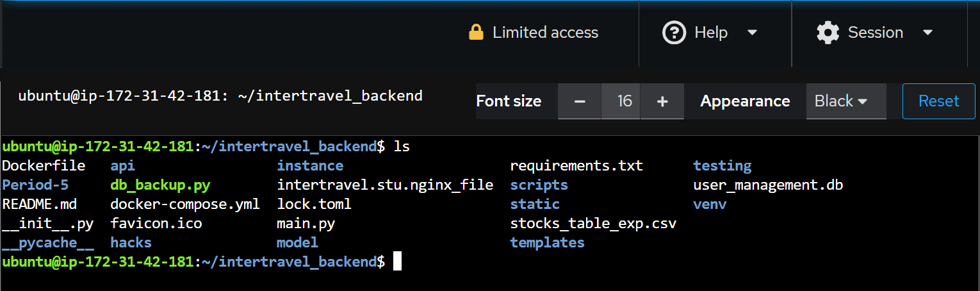This screenshot has height=291, width=980.
Task: Click the templates directory name
Action: 547,243
